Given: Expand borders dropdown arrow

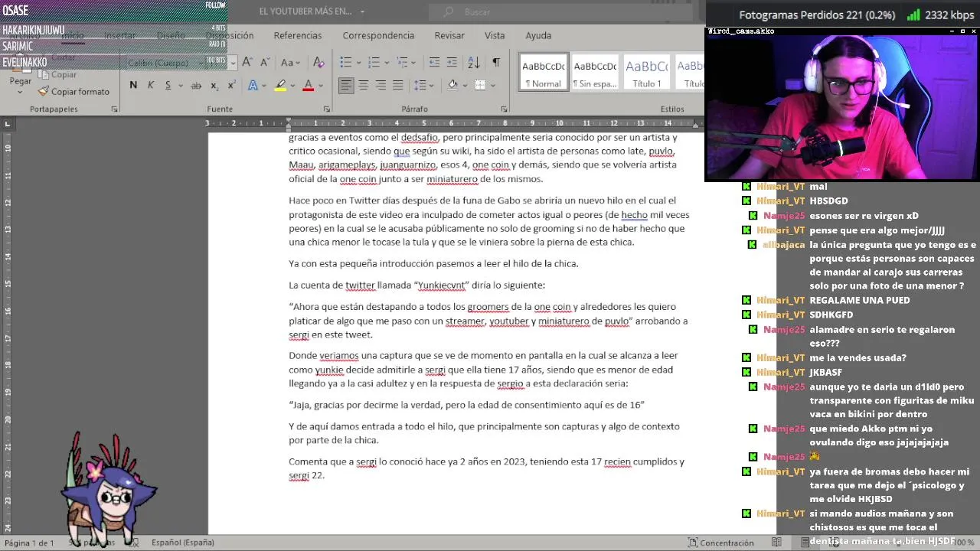Looking at the screenshot, I should [x=492, y=86].
